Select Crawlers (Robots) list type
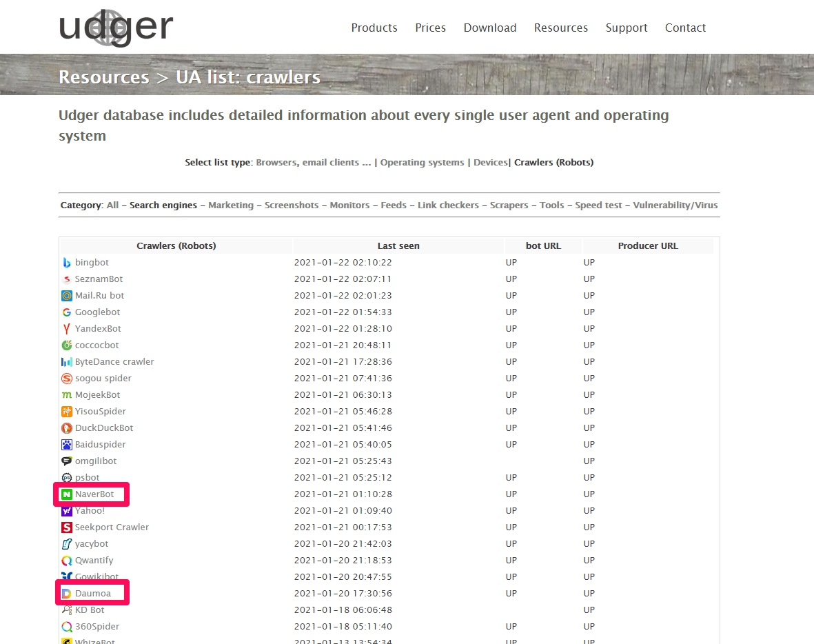This screenshot has height=644, width=814. [554, 163]
